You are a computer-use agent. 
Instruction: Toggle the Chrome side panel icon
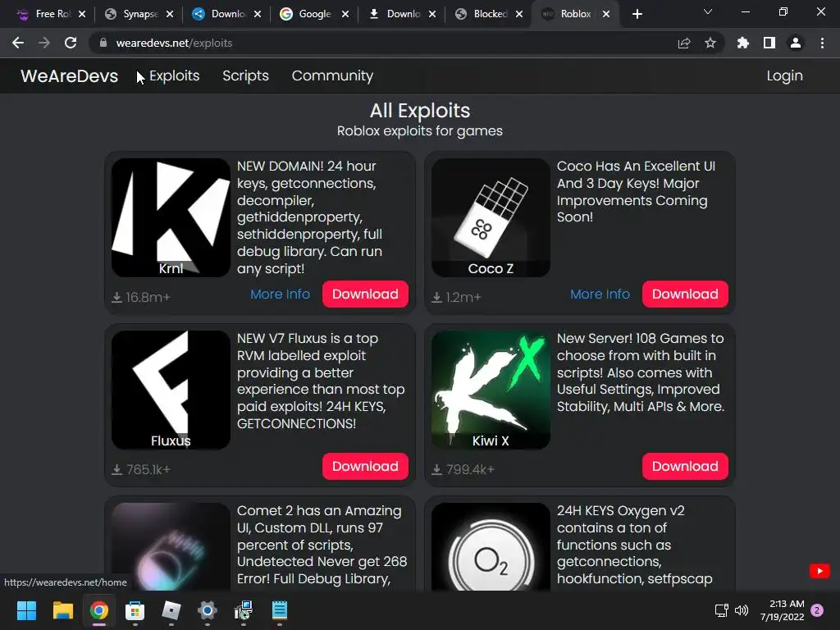coord(769,43)
